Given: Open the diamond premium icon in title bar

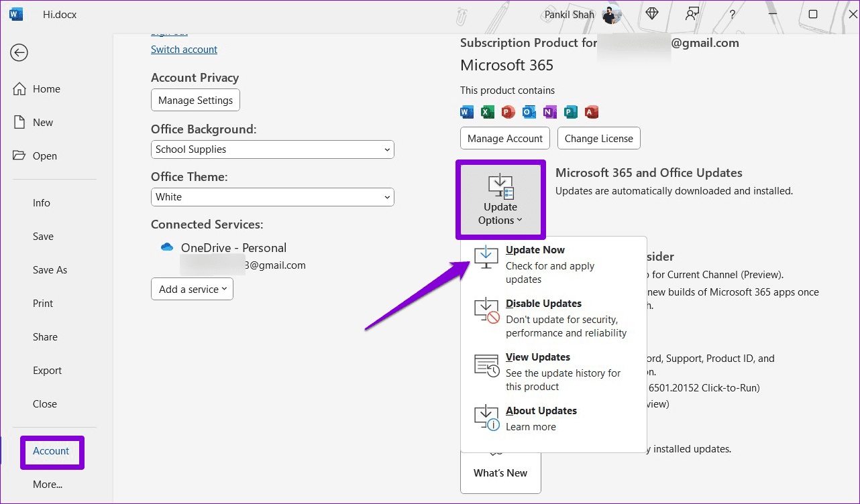Looking at the screenshot, I should click(x=652, y=14).
